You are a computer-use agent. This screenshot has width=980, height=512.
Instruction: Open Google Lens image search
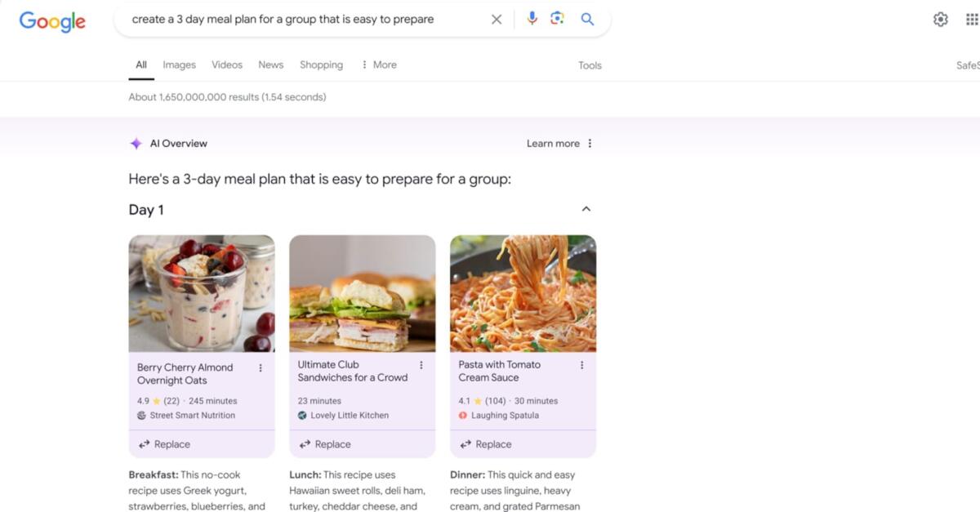pyautogui.click(x=559, y=19)
